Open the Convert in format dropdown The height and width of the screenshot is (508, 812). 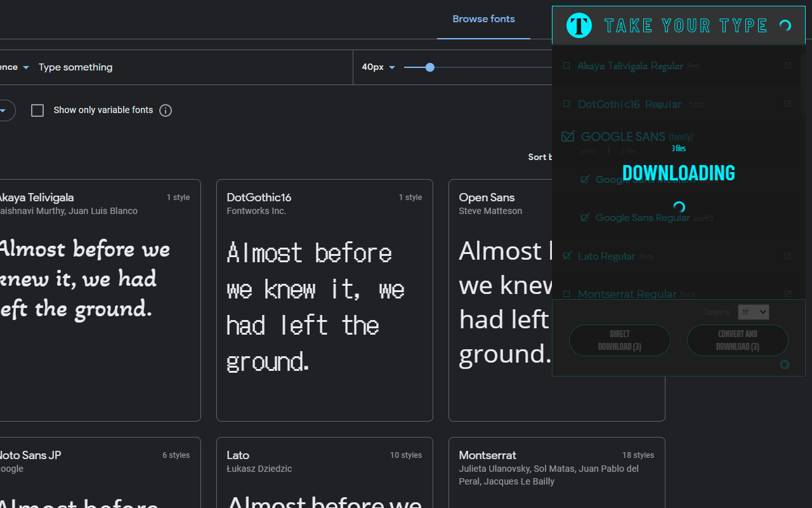(754, 312)
